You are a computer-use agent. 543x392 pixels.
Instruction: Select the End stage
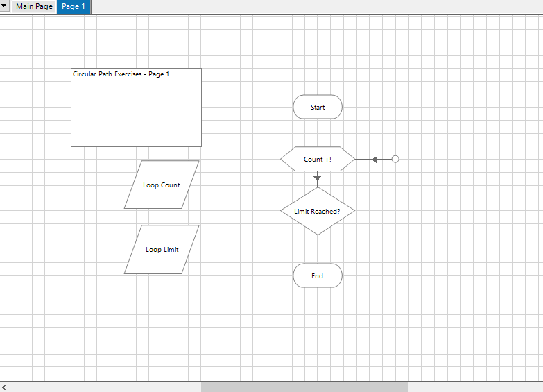(318, 275)
